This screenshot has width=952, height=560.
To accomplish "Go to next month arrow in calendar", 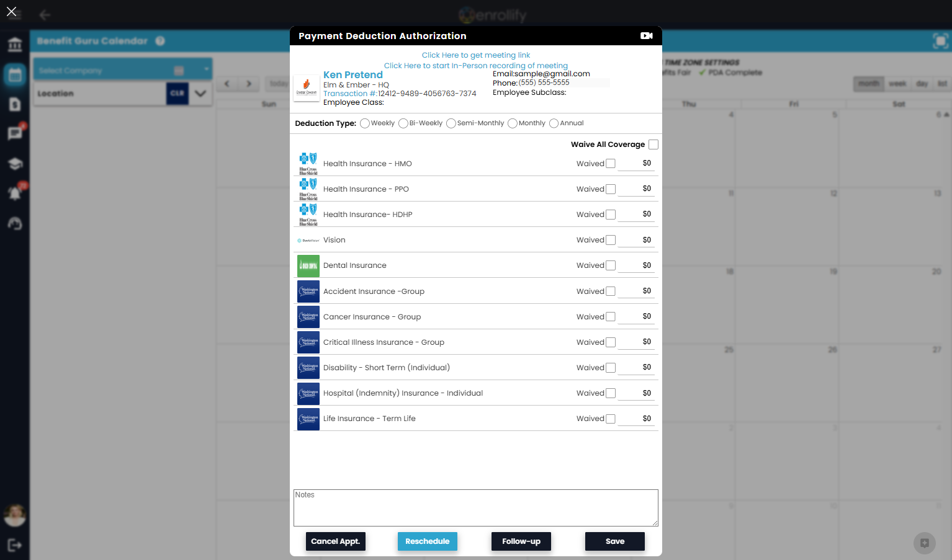I will pos(249,84).
